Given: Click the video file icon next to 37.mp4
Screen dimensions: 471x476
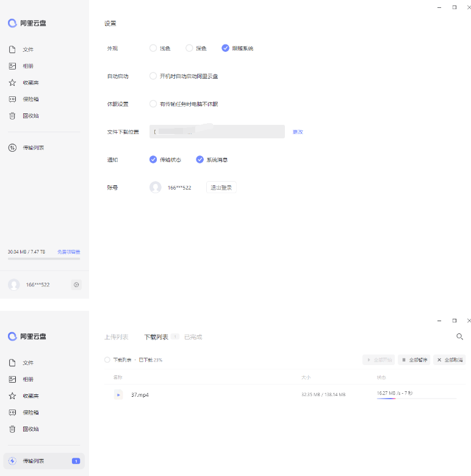Looking at the screenshot, I should point(118,395).
